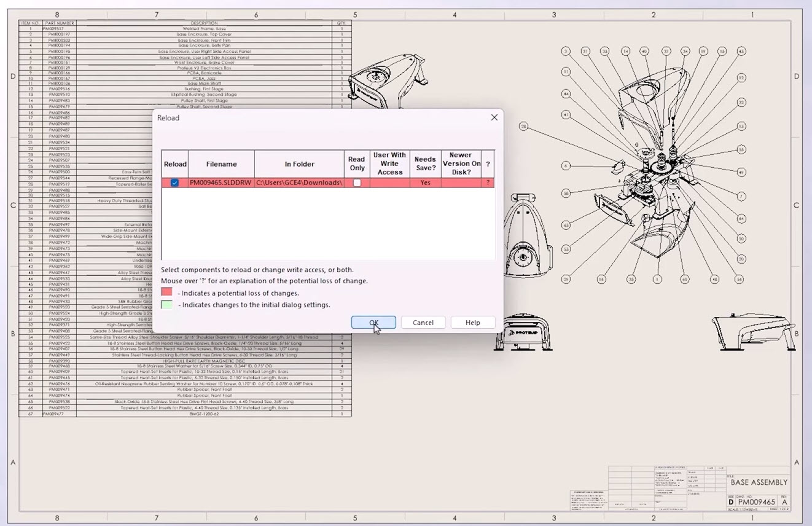This screenshot has width=812, height=526.
Task: Select balloon 43 at top right
Action: pos(741,51)
